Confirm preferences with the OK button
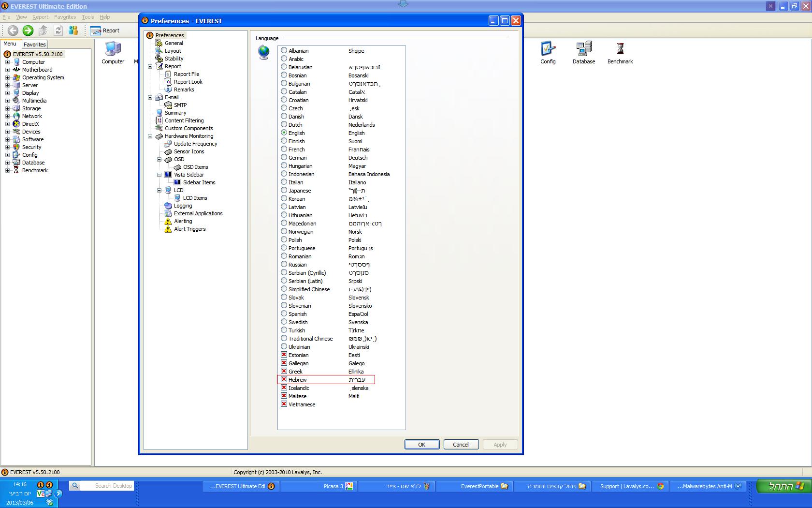 point(422,445)
